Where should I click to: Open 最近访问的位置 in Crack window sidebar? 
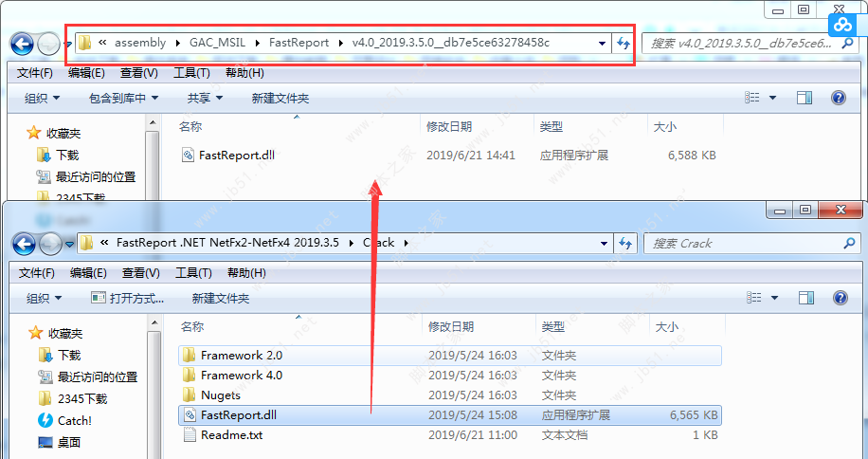click(x=87, y=377)
